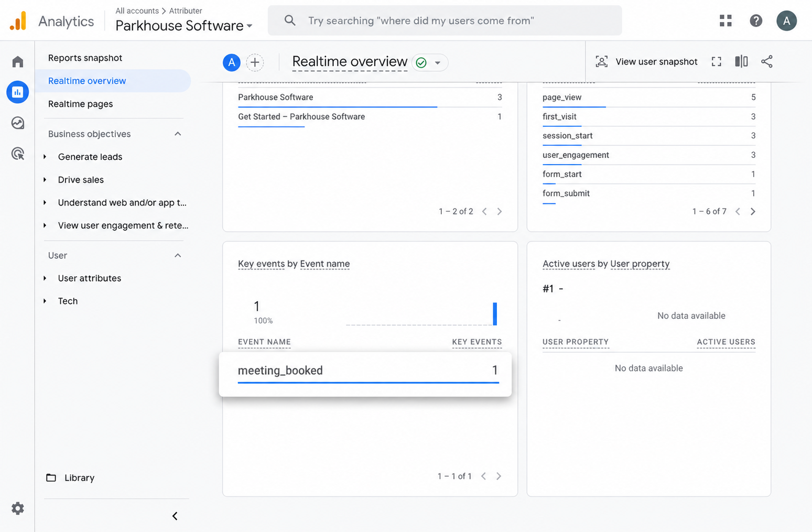812x532 pixels.
Task: Click the edit comparisons icon
Action: 741,61
